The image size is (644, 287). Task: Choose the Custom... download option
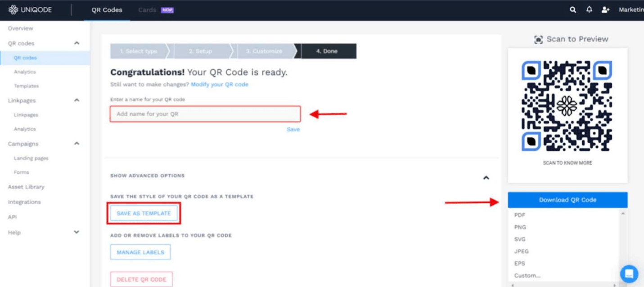(527, 276)
